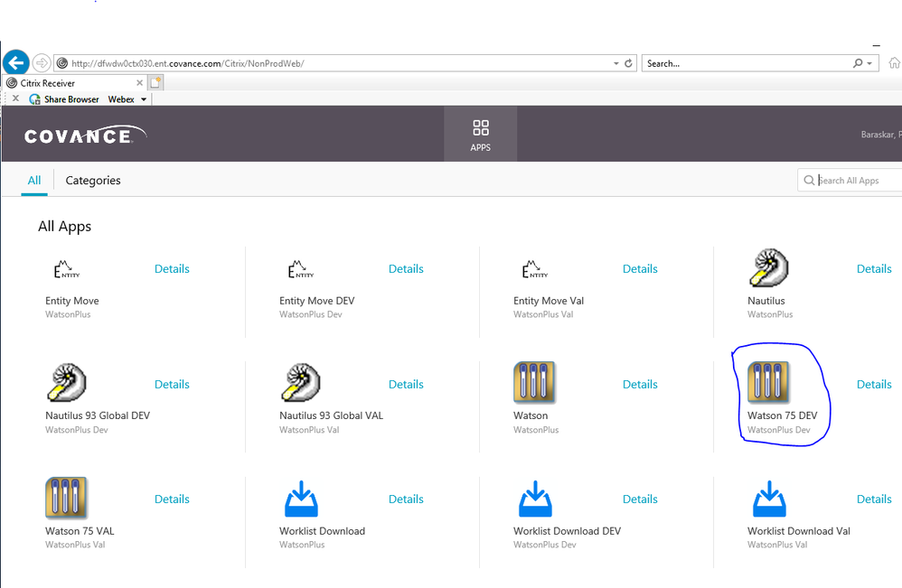Expand the address bar history dropdown
This screenshot has width=902, height=588.
click(x=616, y=63)
